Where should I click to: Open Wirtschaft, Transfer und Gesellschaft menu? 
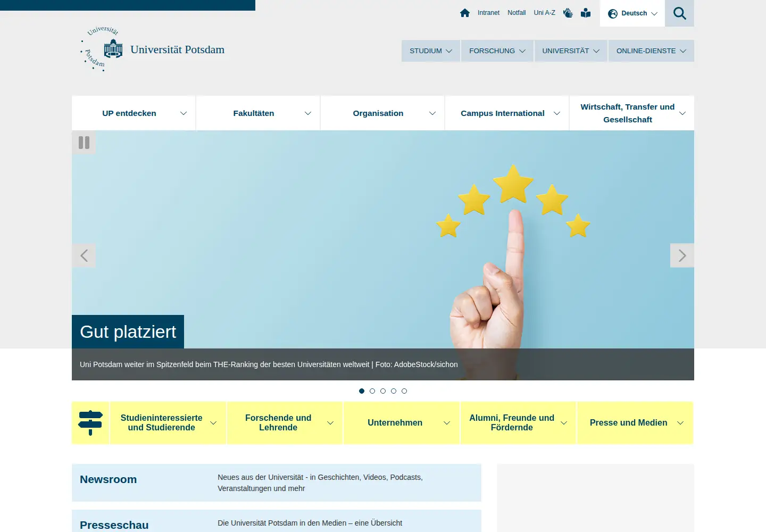click(x=632, y=113)
